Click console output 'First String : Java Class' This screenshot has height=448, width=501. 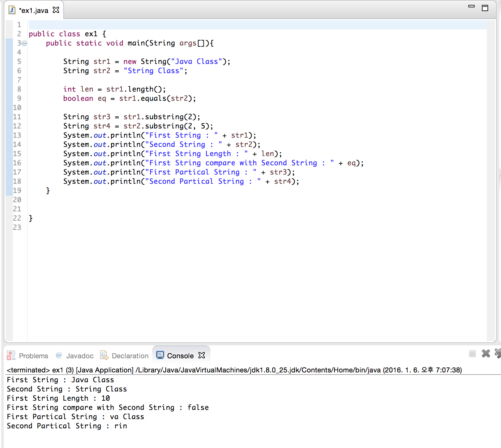[x=61, y=380]
